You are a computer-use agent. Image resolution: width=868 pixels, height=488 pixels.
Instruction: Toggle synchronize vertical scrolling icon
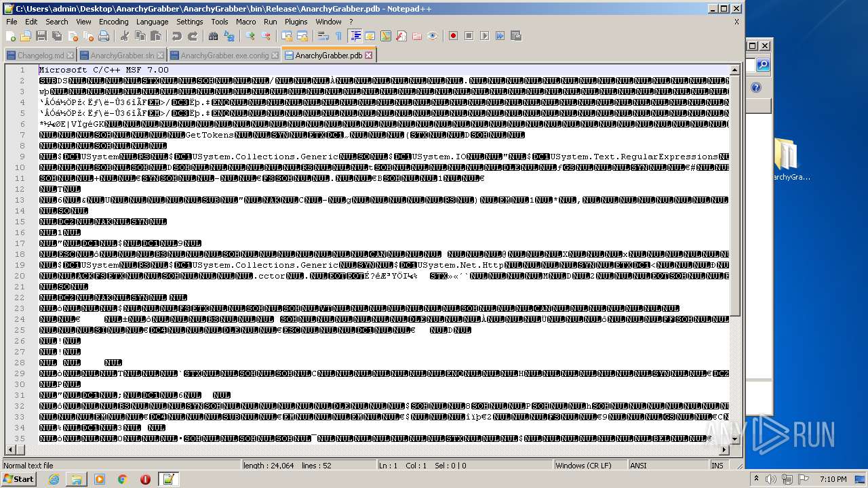pos(287,36)
